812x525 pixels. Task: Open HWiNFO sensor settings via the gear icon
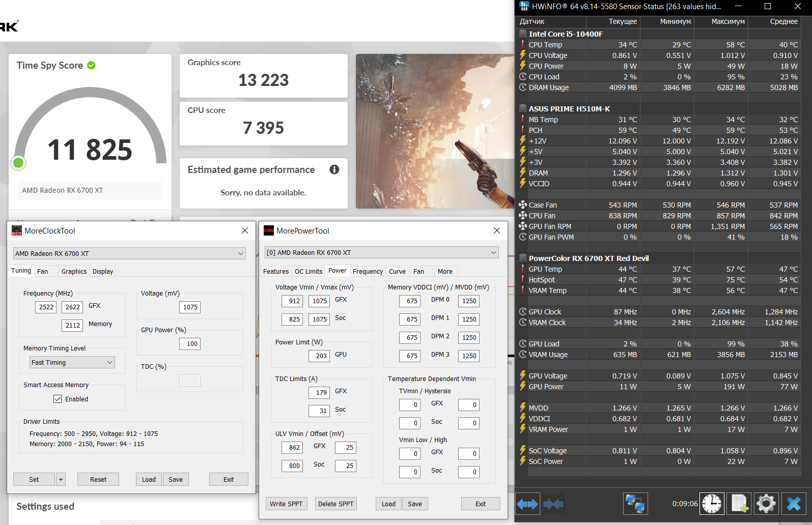[x=766, y=504]
